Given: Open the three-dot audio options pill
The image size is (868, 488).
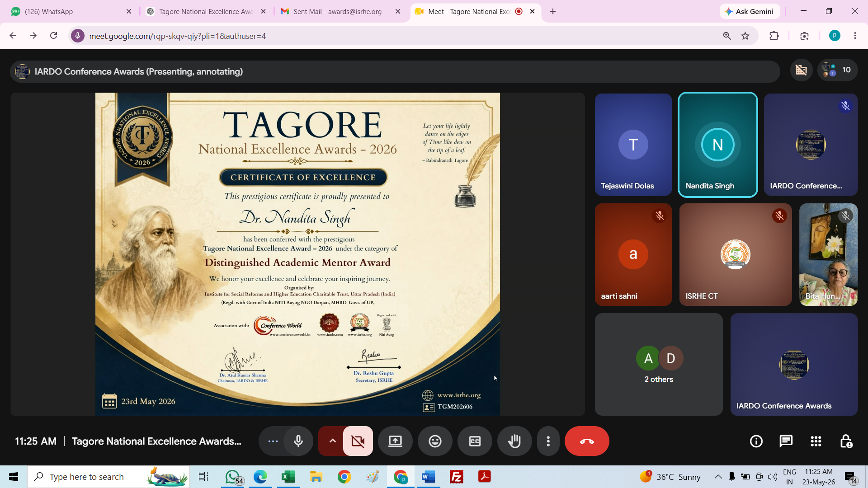Looking at the screenshot, I should [x=273, y=441].
